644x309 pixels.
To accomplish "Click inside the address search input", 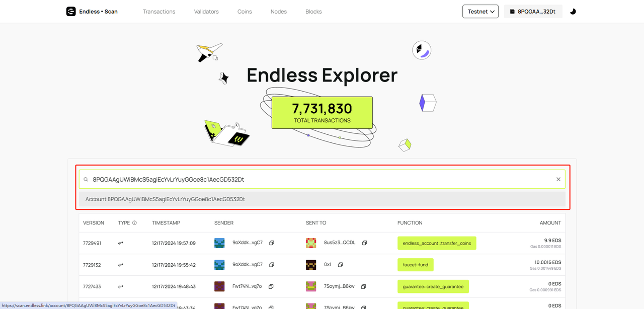I will (x=322, y=179).
